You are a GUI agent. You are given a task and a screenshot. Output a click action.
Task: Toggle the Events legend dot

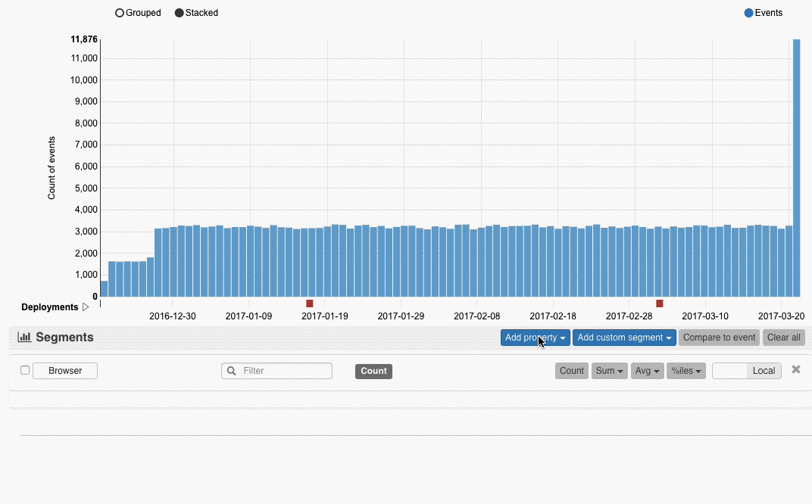749,13
